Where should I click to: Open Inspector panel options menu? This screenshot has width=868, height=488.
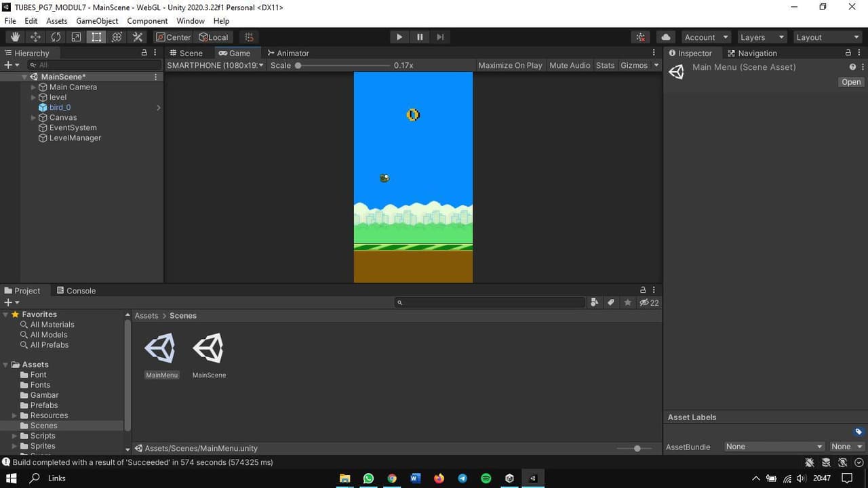859,53
